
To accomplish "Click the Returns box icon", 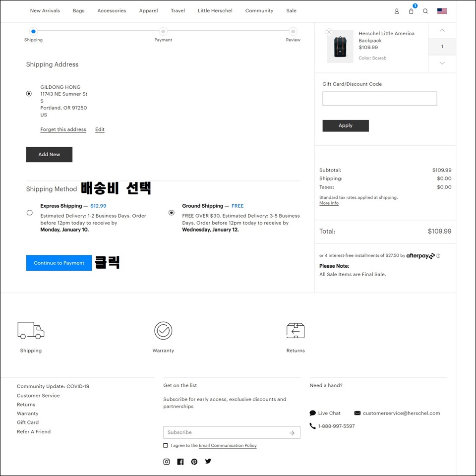I will coord(296,331).
